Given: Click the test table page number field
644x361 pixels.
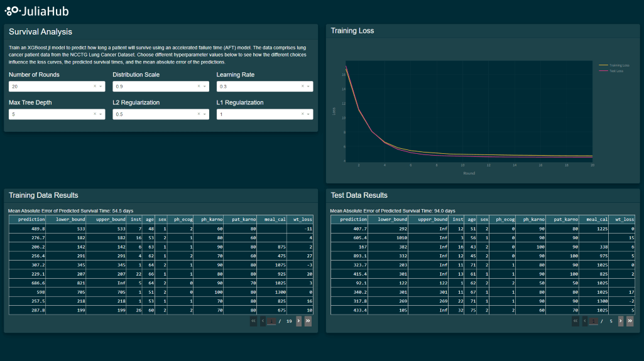Looking at the screenshot, I should (594, 321).
